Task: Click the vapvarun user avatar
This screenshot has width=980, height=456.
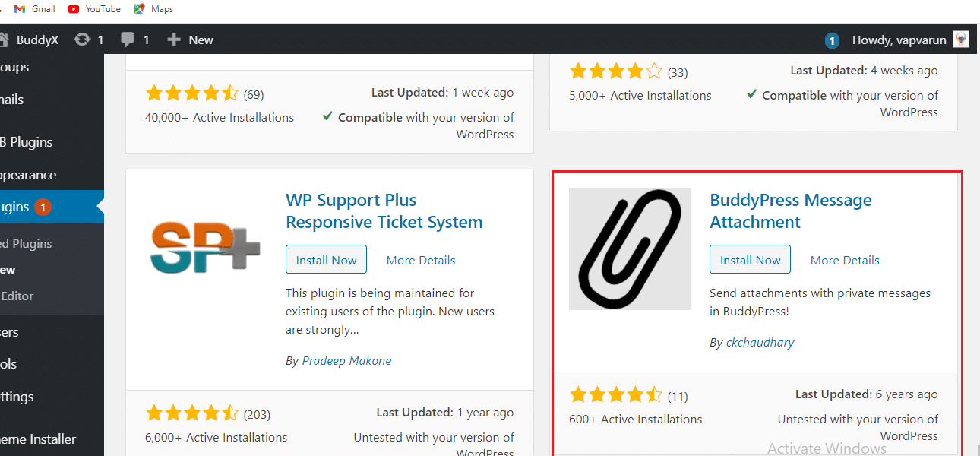Action: coord(961,40)
